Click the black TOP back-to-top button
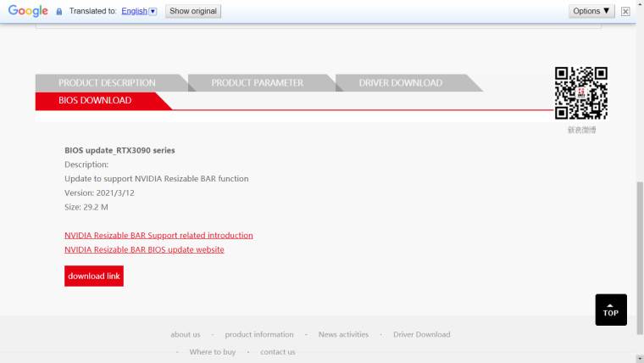Screen dimensions: 644x363 coord(611,310)
